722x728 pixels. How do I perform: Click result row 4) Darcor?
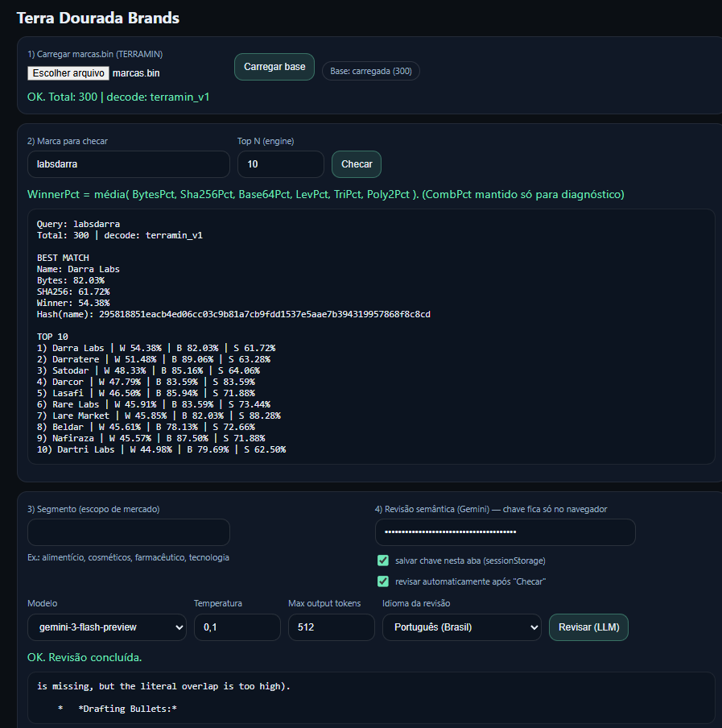146,382
